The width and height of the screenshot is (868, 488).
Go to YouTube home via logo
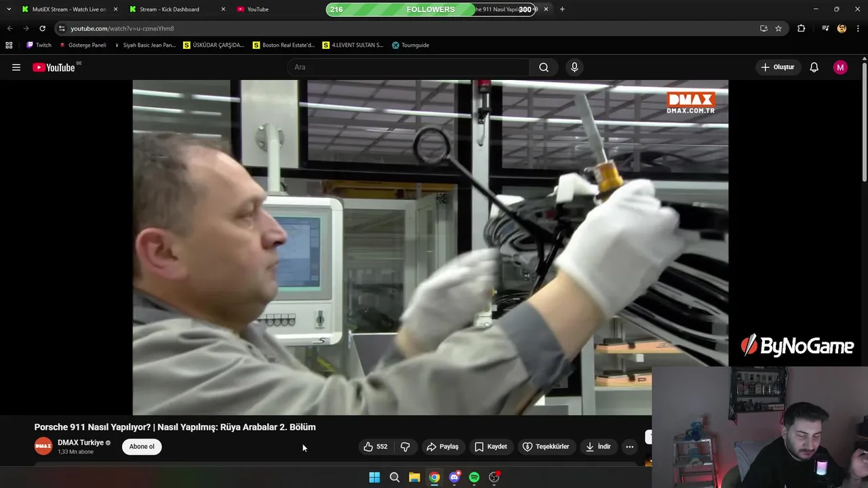pos(54,67)
